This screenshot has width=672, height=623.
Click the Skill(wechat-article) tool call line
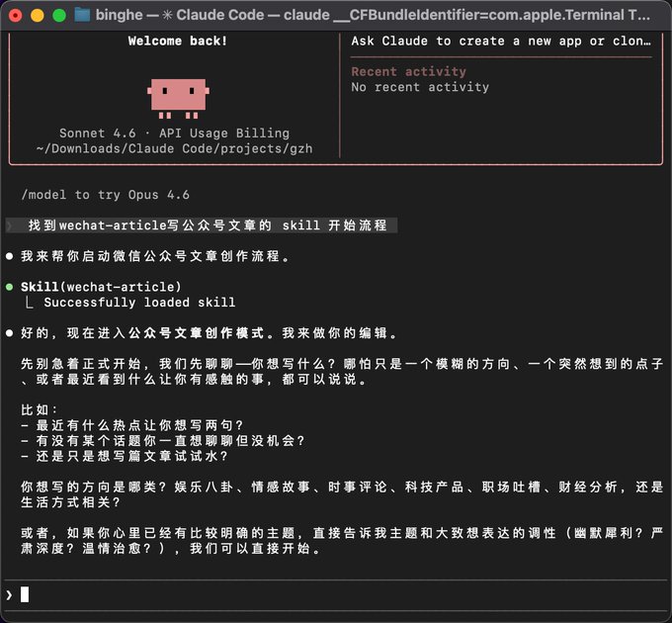[101, 287]
